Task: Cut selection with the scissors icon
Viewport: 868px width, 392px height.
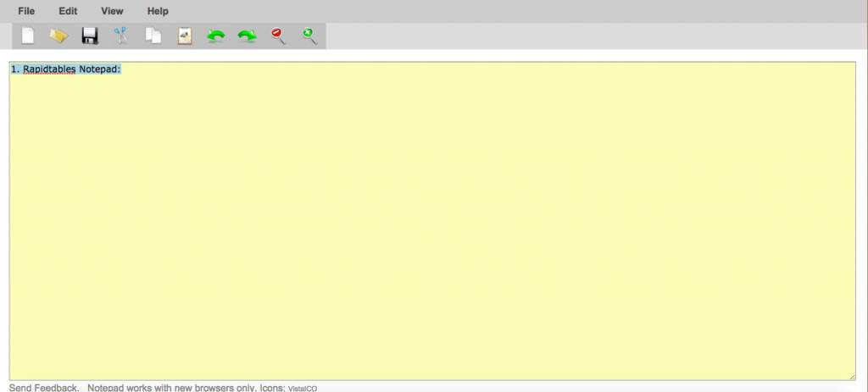Action: (x=120, y=36)
